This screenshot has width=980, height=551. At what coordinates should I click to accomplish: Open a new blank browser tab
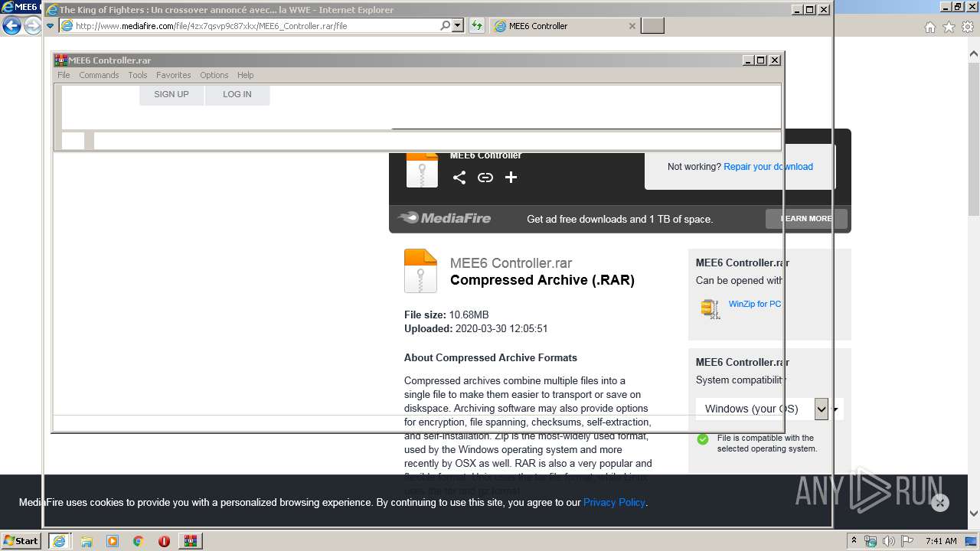pyautogui.click(x=652, y=26)
